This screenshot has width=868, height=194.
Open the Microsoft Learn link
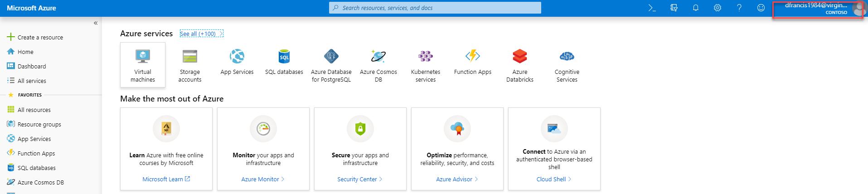click(x=166, y=179)
